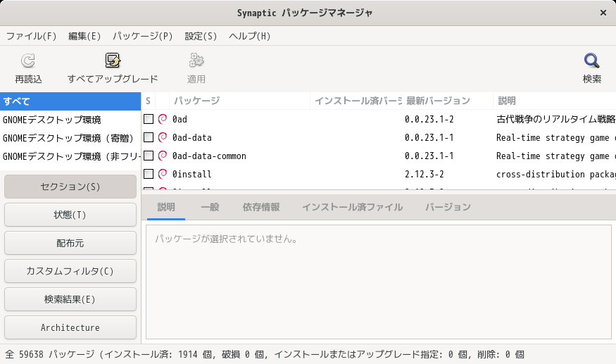Open the ファイル(F) menu
The width and height of the screenshot is (616, 364).
[31, 36]
